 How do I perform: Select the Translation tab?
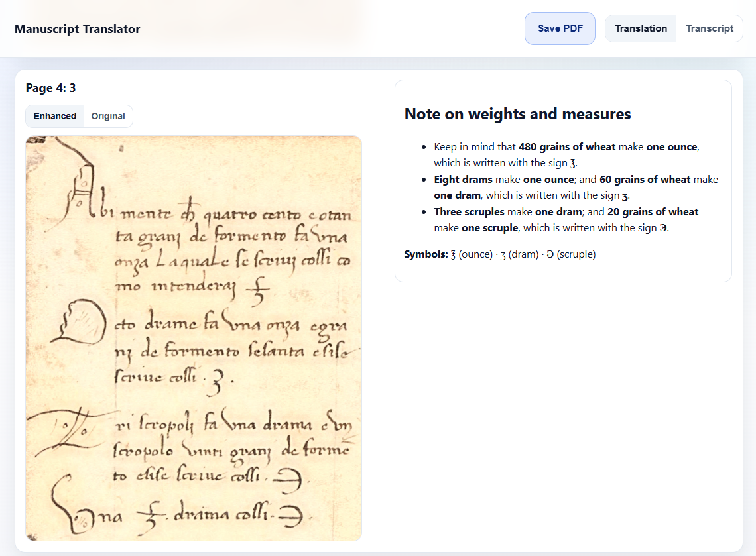641,28
